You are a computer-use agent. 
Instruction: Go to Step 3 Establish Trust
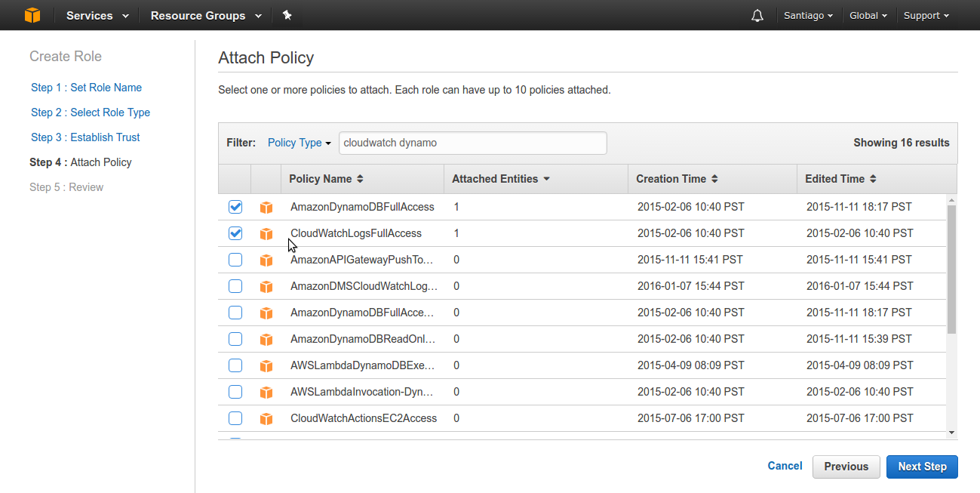click(85, 137)
